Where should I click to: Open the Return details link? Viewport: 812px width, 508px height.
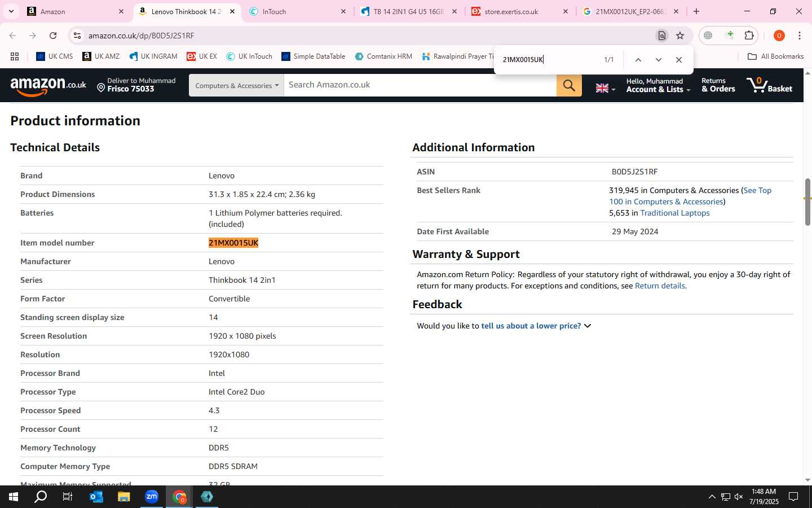660,286
